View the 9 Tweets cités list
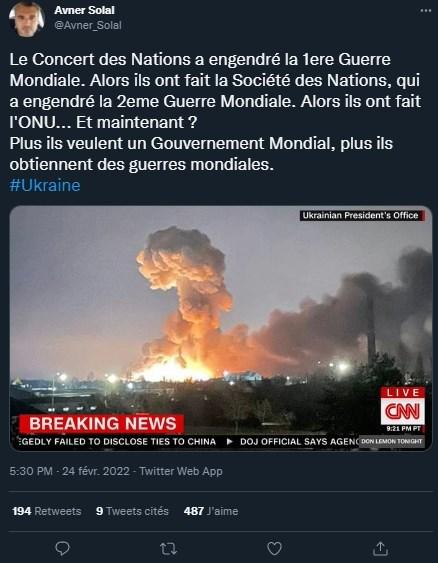 tap(132, 511)
